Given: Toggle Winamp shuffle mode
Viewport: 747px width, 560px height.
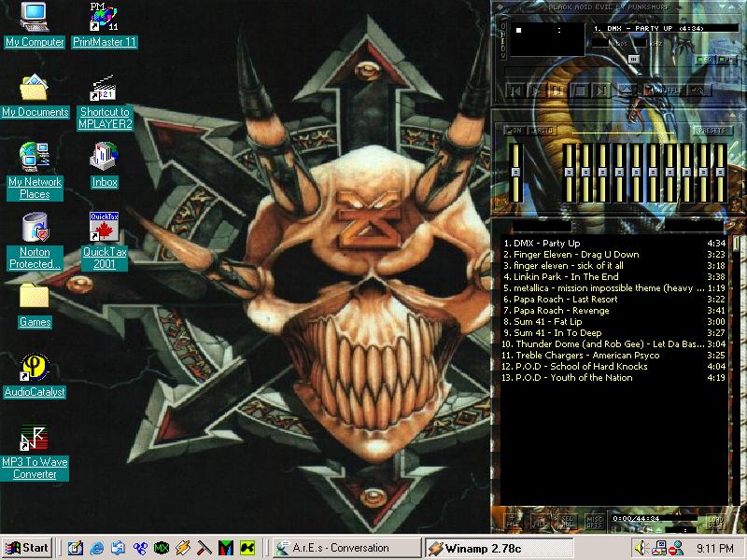Looking at the screenshot, I should click(665, 90).
